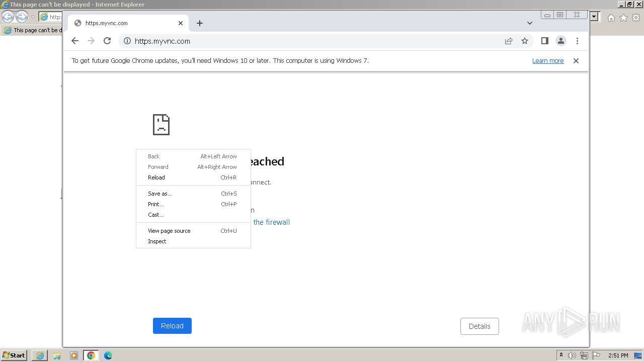The image size is (644, 362).
Task: Open Chrome three-dot menu
Action: point(577,41)
